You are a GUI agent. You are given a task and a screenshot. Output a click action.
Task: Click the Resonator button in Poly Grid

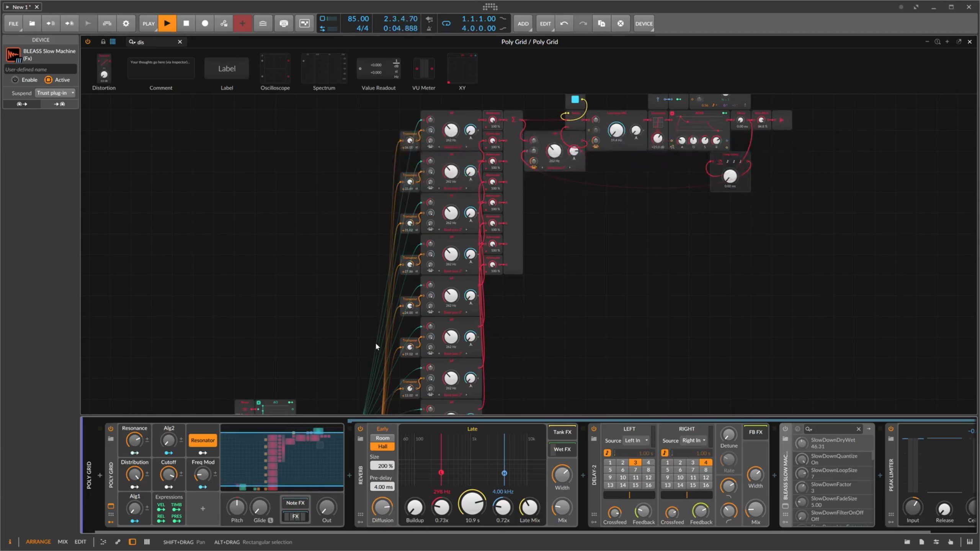tap(203, 440)
